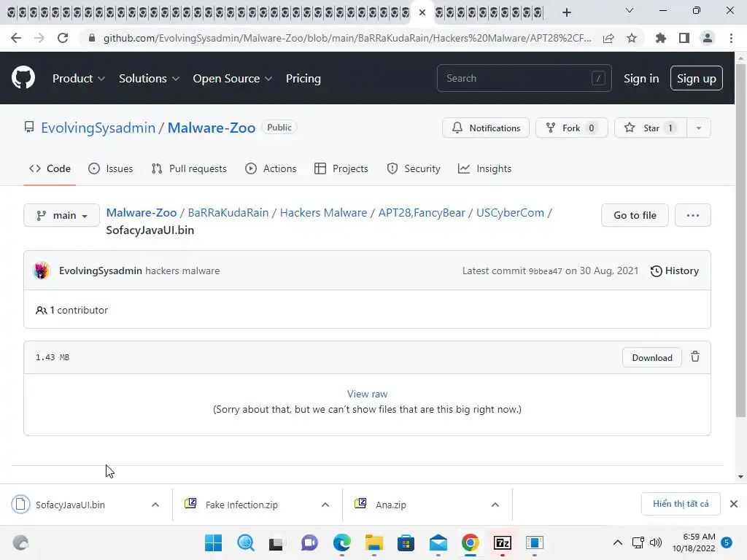Show hidden system tray icons
The image size is (747, 560).
[x=617, y=542]
